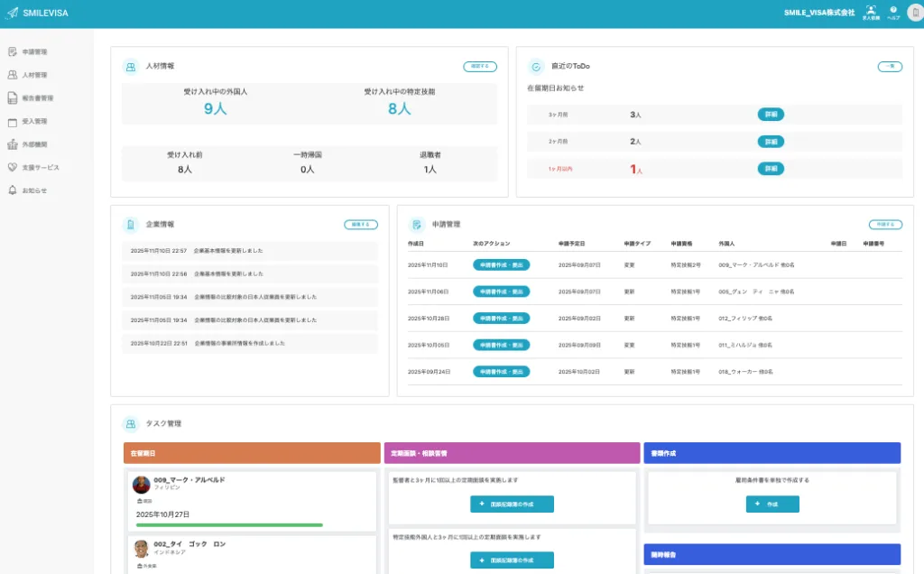Click 申請書作成・提出 for 009_マーク・アルベルド row
The width and height of the screenshot is (924, 574).
coord(501,265)
